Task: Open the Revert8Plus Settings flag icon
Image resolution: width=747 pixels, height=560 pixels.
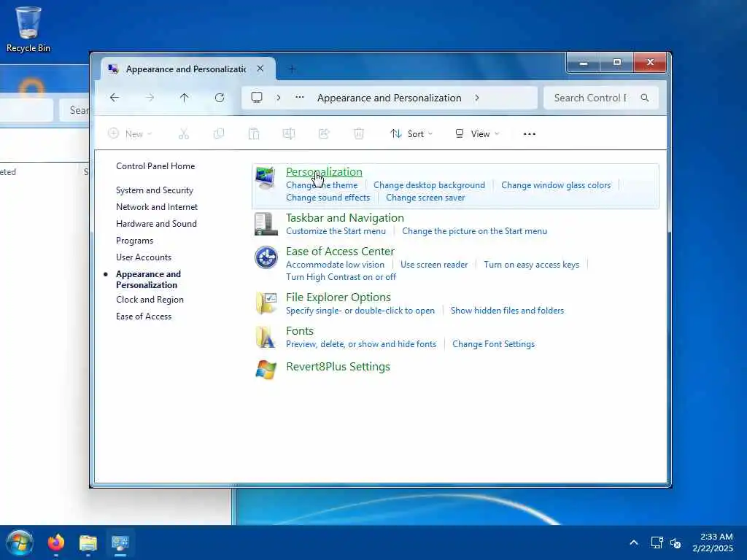Action: pos(266,370)
